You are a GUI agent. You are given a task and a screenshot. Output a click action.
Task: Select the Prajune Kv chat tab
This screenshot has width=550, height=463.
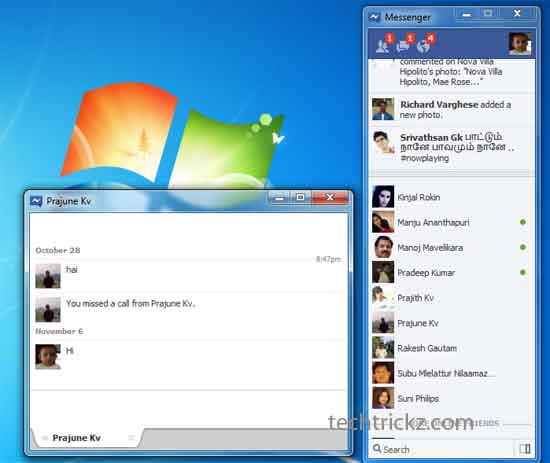click(87, 438)
